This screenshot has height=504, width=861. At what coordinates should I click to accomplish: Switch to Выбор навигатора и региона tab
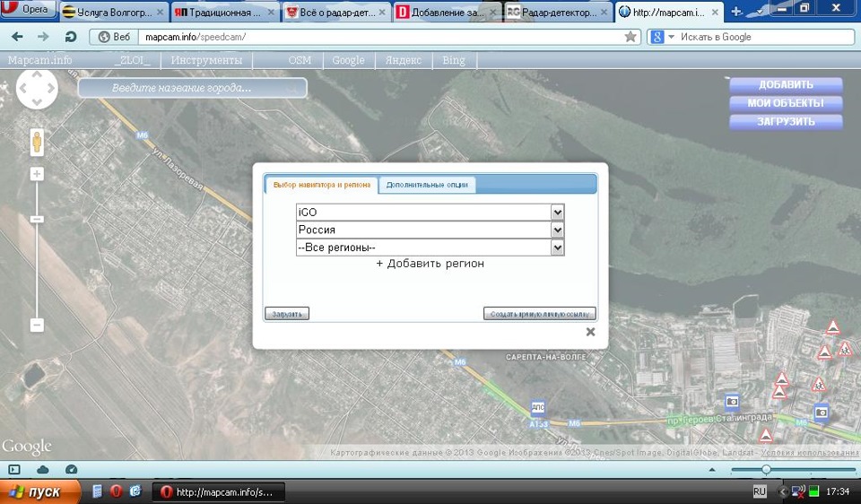tap(322, 185)
